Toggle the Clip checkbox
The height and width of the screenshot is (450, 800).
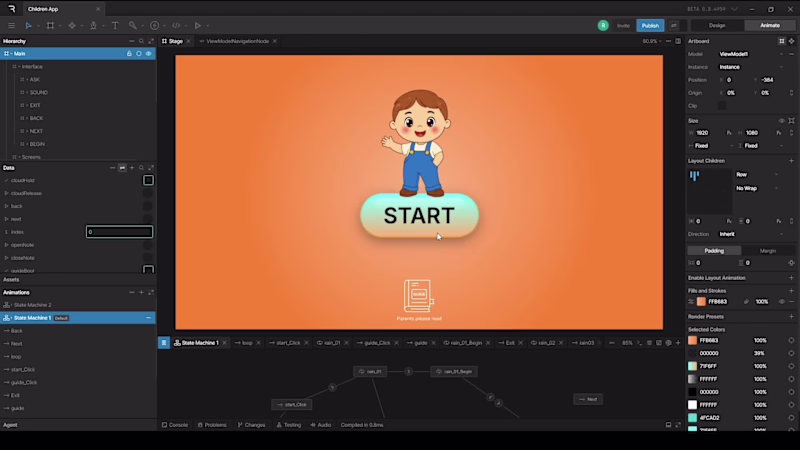(x=721, y=106)
